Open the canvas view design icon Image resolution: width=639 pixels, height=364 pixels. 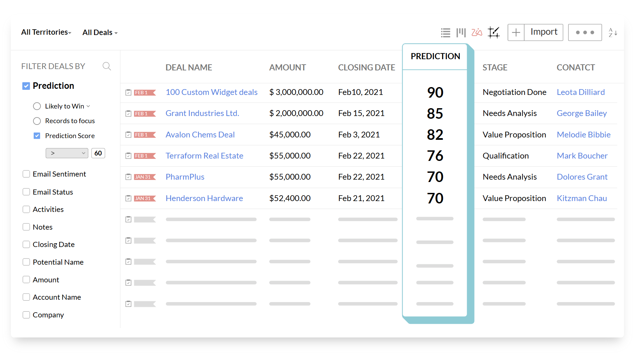(x=494, y=33)
